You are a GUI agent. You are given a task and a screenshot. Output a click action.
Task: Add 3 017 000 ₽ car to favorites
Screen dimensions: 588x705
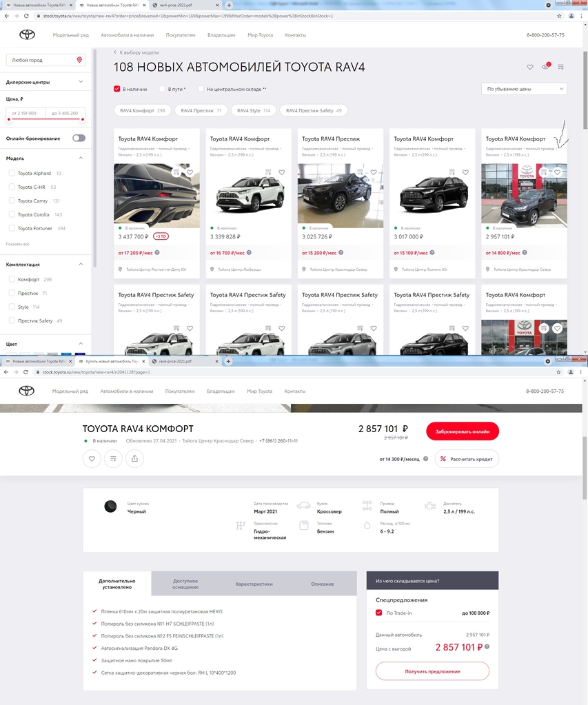click(465, 172)
